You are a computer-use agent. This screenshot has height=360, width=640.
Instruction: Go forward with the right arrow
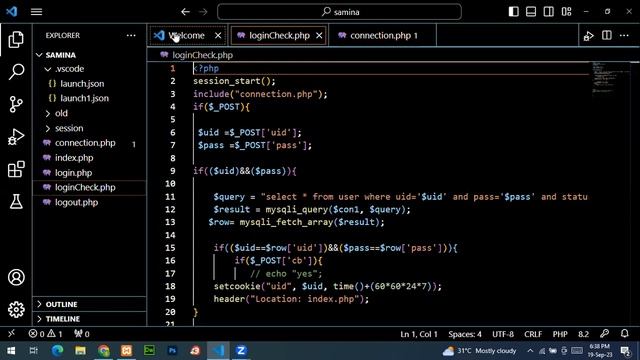point(203,12)
